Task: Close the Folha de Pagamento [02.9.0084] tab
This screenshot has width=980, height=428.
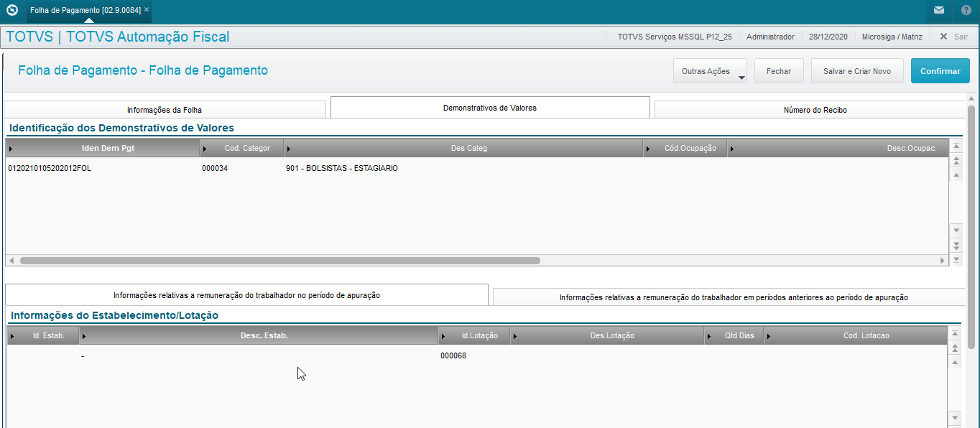Action: [x=147, y=10]
